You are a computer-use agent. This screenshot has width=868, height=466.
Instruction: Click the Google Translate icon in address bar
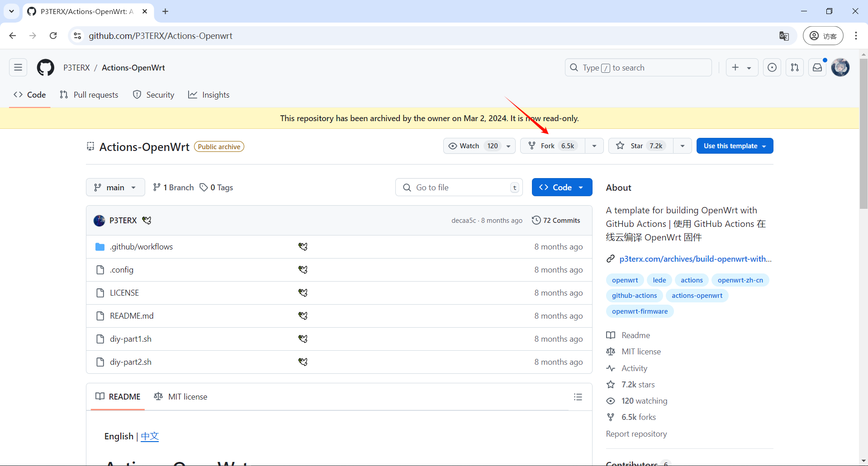coord(784,36)
